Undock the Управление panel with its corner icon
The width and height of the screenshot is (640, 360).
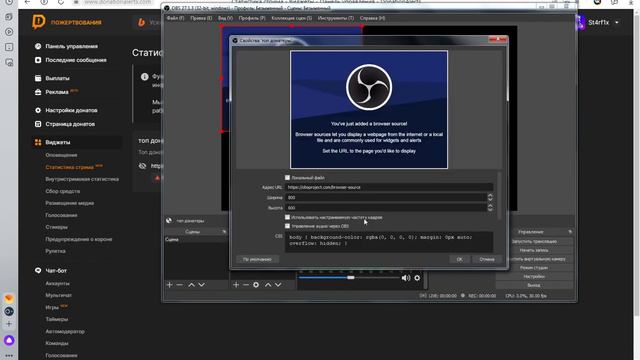pyautogui.click(x=570, y=231)
